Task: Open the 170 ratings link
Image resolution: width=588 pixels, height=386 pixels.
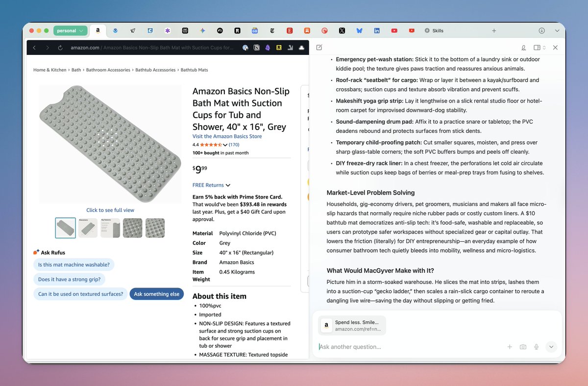Action: 234,145
